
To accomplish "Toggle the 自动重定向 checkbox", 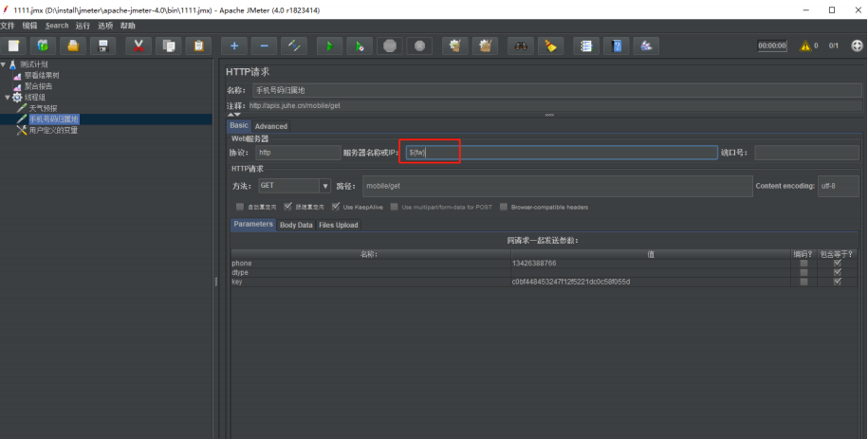I will [240, 207].
